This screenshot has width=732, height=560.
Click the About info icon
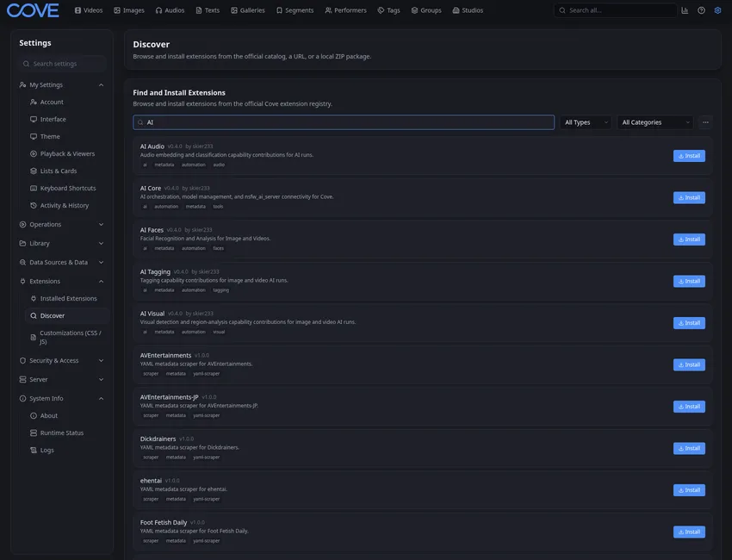pos(33,415)
